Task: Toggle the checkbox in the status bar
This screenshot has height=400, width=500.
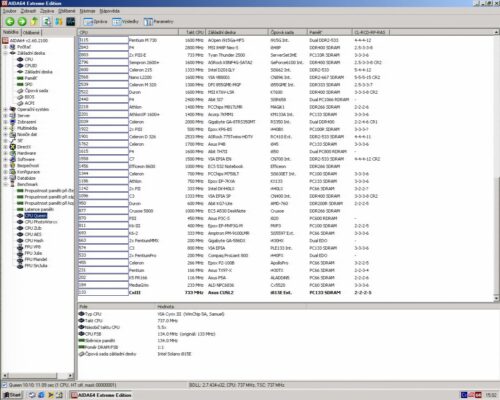Action: click(4, 385)
